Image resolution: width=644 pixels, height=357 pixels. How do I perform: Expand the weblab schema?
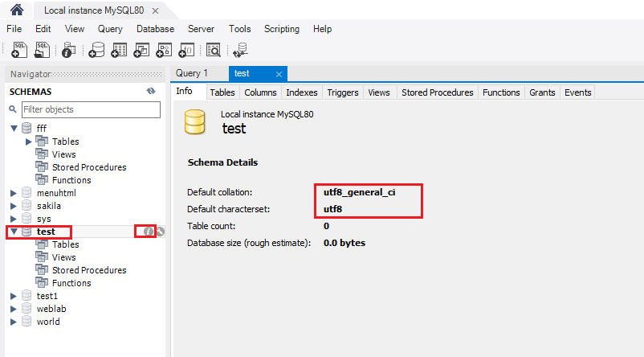click(14, 309)
